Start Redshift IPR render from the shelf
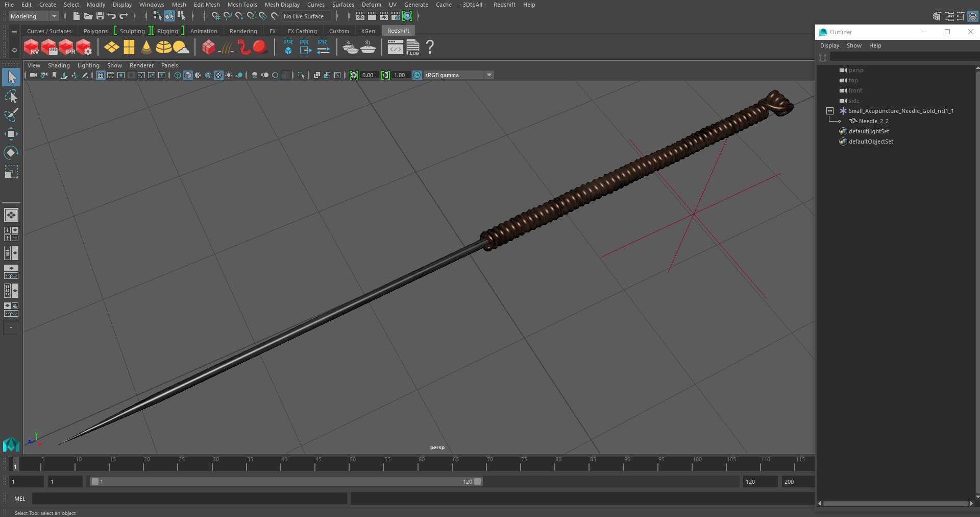This screenshot has width=980, height=517. tap(66, 47)
